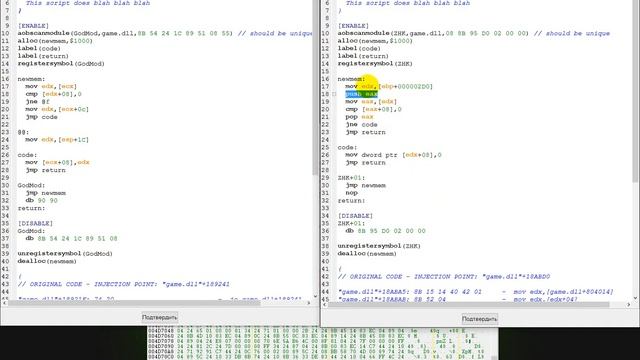The height and width of the screenshot is (360, 640).
Task: Click 'mov edx,[esp+1c]' line
Action: pyautogui.click(x=57, y=140)
